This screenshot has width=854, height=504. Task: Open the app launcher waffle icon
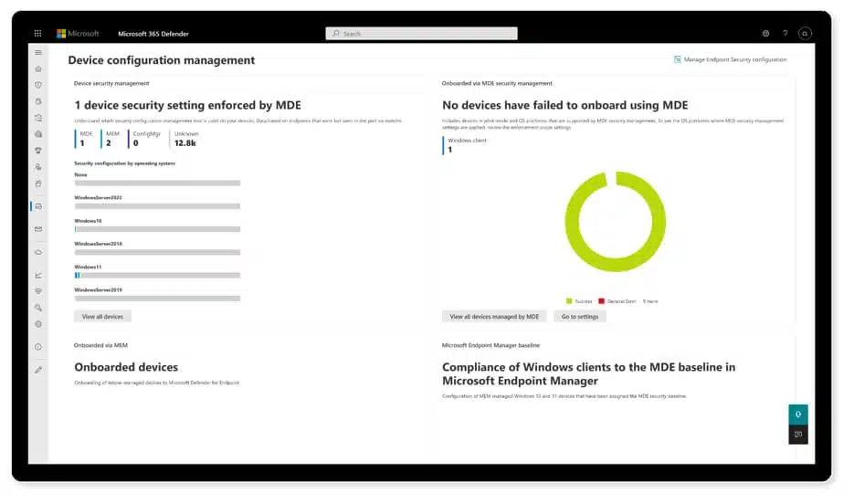pos(37,33)
